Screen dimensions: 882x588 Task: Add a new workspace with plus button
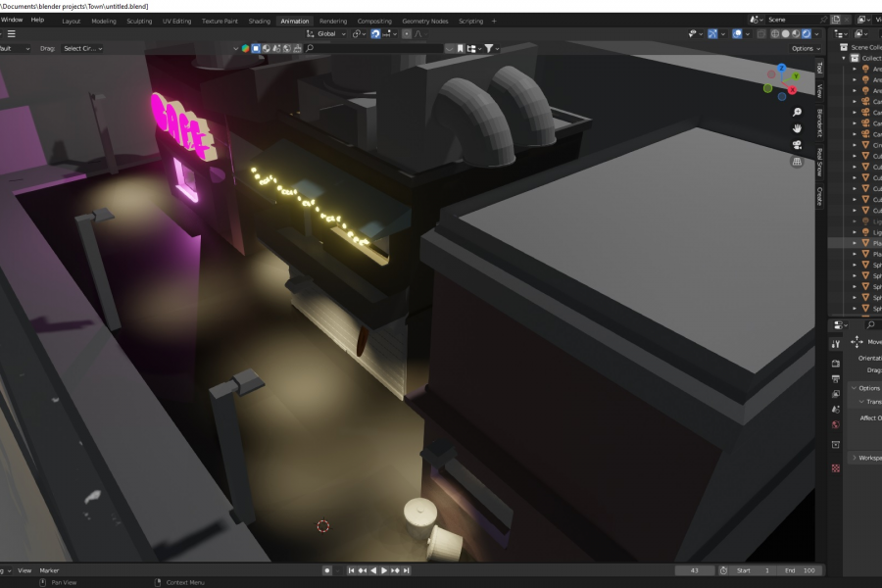494,21
